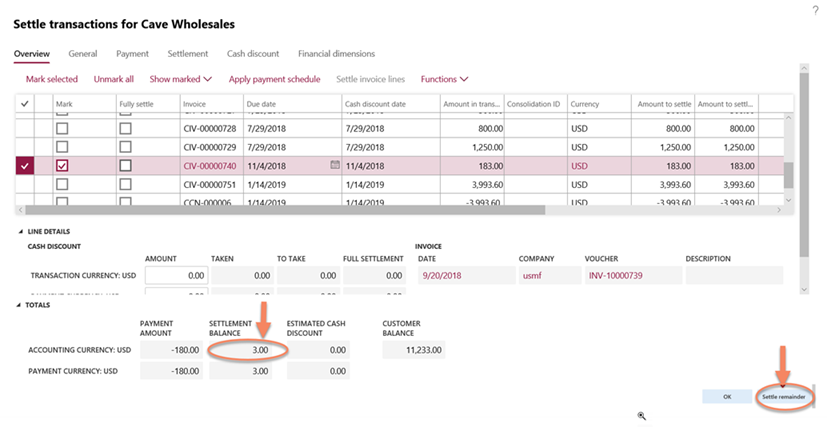The image size is (827, 427).
Task: Check Mark box for CIV-00000728
Action: tap(62, 128)
